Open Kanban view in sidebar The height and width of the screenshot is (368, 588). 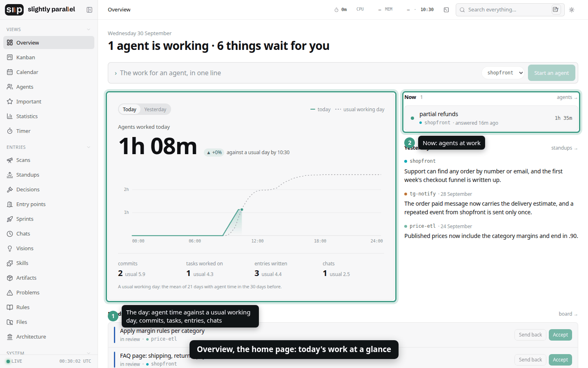[49, 57]
